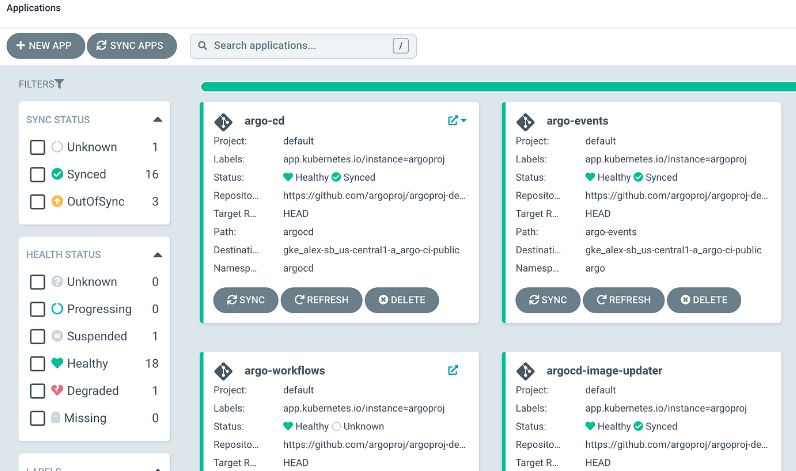The width and height of the screenshot is (796, 471).
Task: Refresh the argo-events application
Action: coord(623,300)
